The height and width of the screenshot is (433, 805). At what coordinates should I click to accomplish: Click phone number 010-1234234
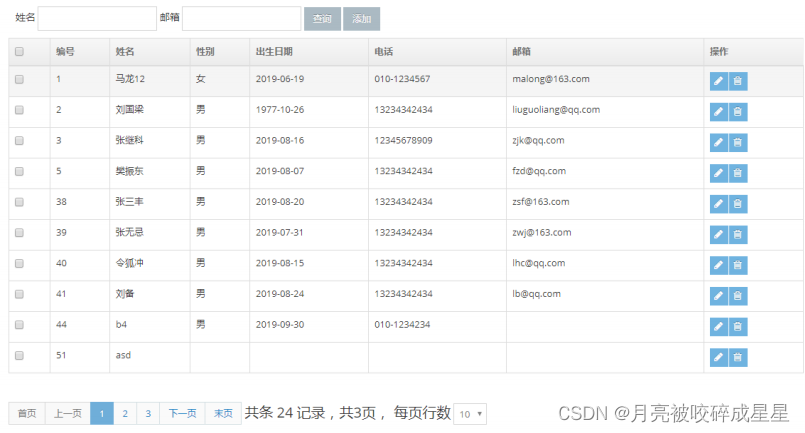click(402, 325)
